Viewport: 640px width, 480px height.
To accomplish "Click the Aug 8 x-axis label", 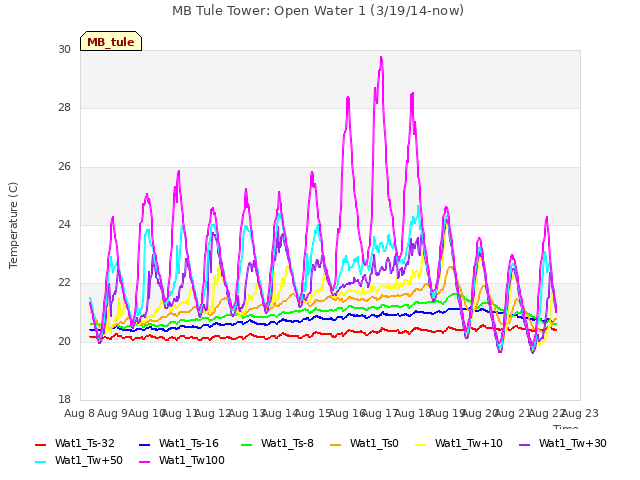I will pyautogui.click(x=79, y=413).
